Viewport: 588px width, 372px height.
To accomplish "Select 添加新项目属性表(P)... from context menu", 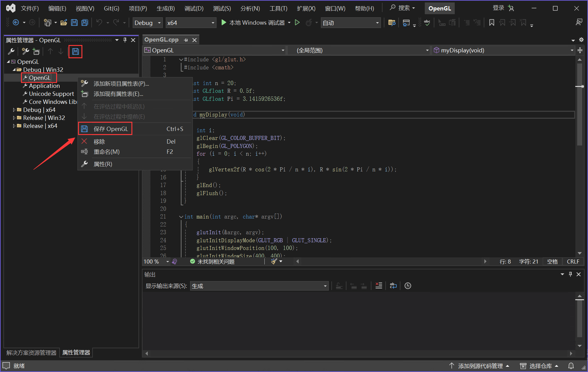I will 135,84.
